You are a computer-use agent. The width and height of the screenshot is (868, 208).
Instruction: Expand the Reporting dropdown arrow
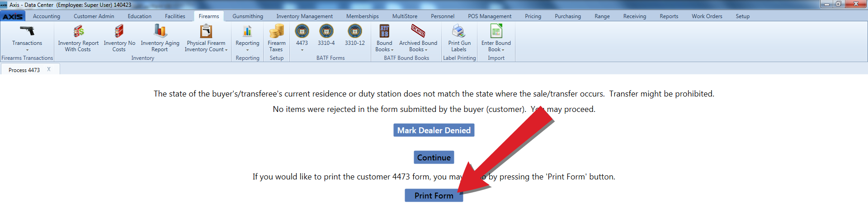point(247,50)
